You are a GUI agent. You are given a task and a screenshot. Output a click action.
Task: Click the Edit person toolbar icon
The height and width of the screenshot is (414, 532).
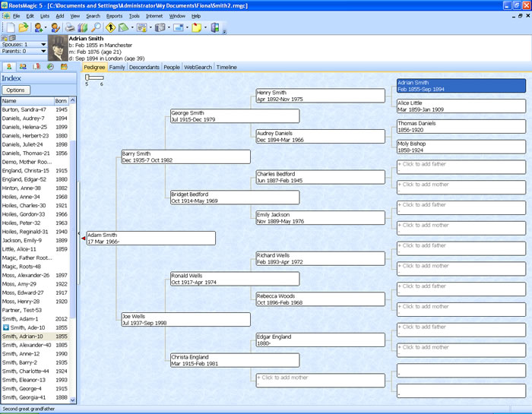(x=55, y=27)
